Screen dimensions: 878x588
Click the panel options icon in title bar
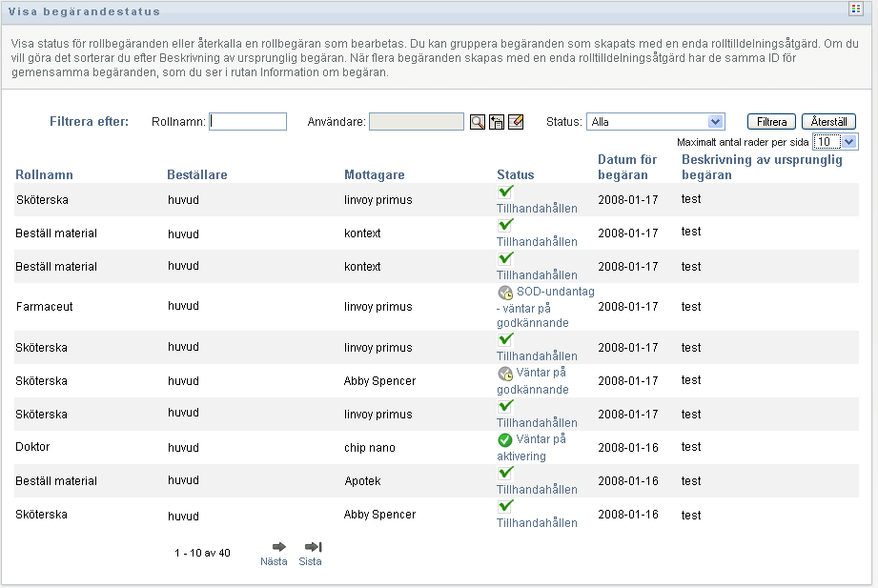[x=855, y=9]
